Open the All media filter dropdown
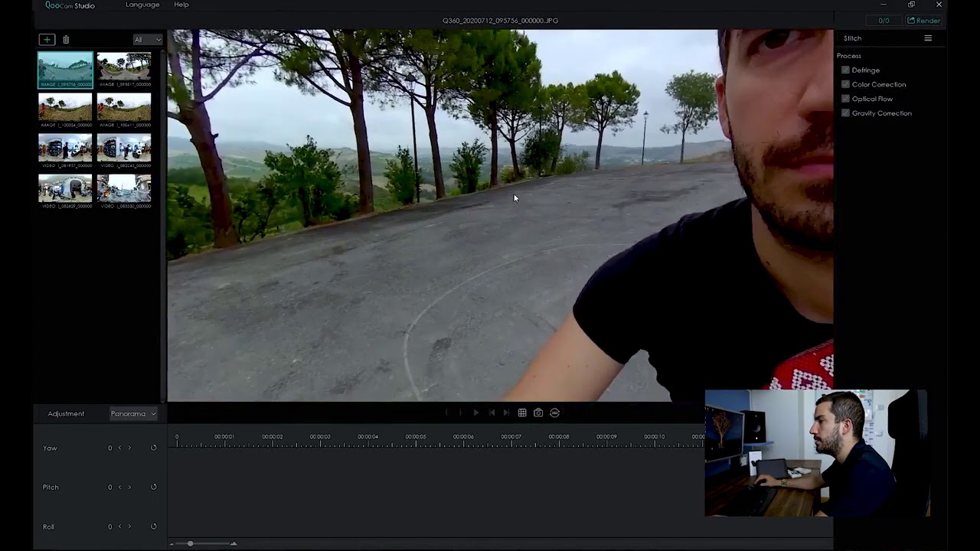 pos(148,39)
